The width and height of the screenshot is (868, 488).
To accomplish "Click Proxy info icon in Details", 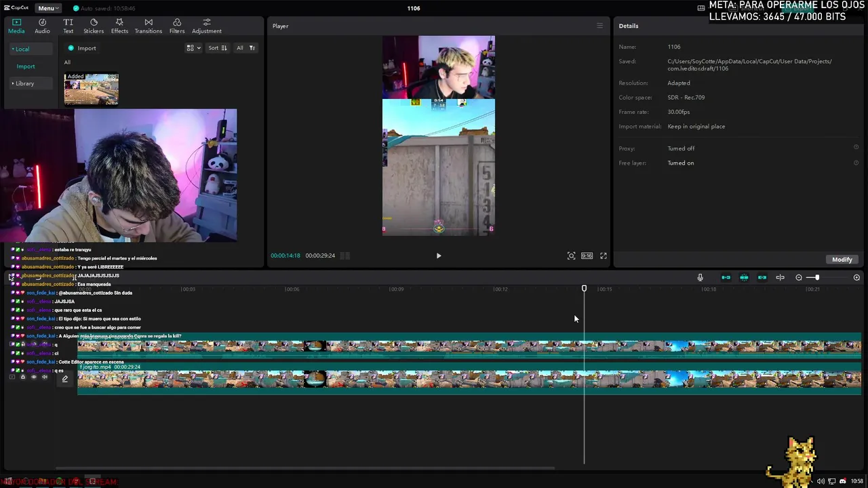I will click(856, 147).
